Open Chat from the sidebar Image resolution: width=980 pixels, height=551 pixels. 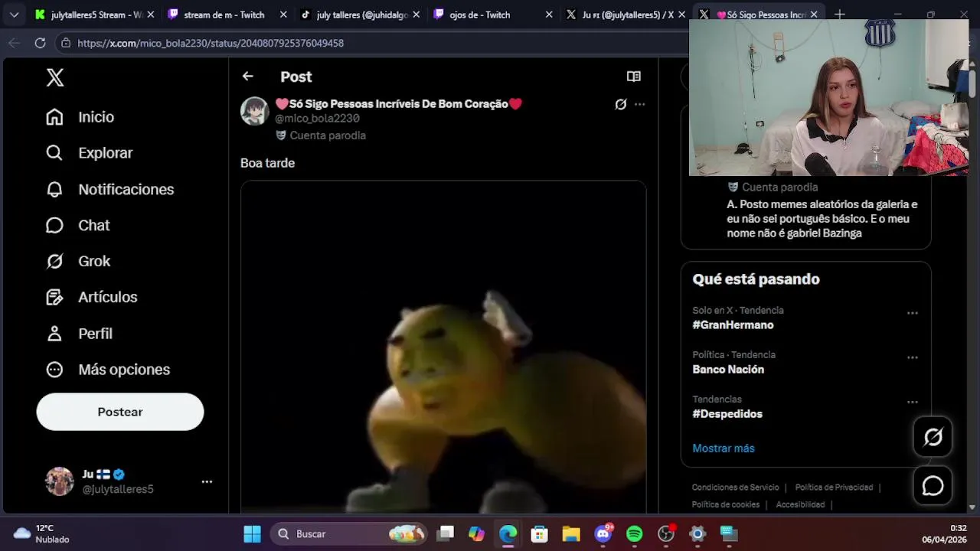(x=77, y=225)
